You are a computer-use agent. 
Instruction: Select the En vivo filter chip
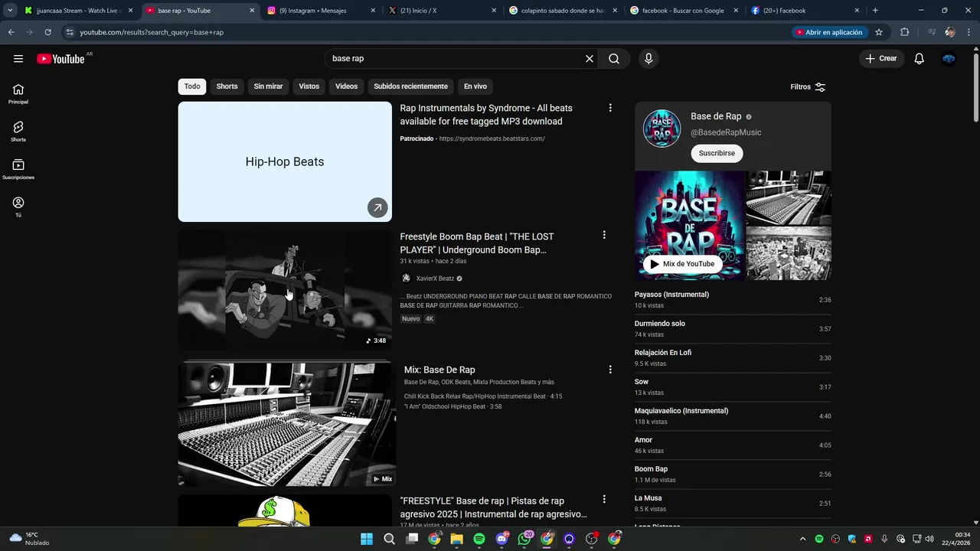pos(475,86)
